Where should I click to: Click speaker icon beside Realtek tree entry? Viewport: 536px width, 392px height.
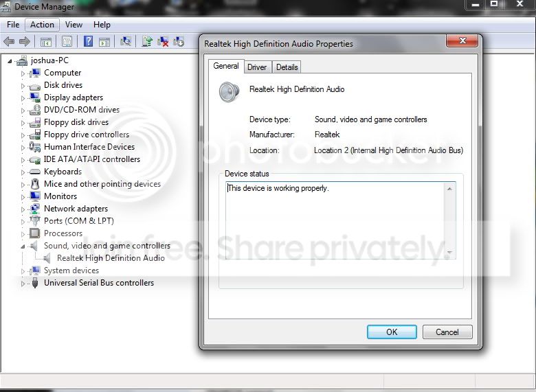pos(47,258)
